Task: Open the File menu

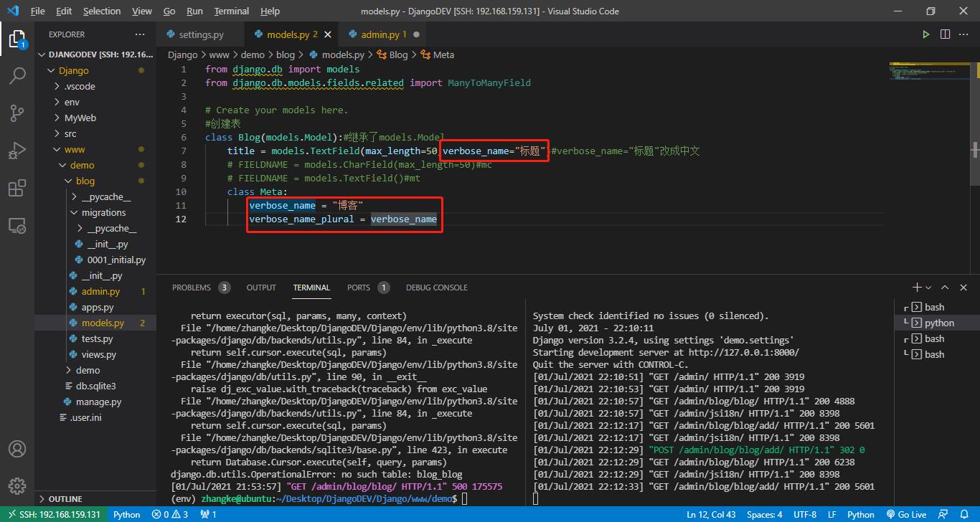Action: pyautogui.click(x=38, y=11)
